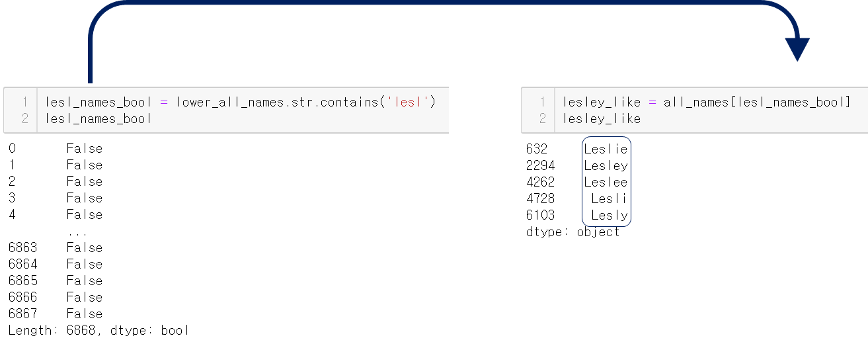Select index label 6103
The image size is (868, 342).
coord(541,215)
